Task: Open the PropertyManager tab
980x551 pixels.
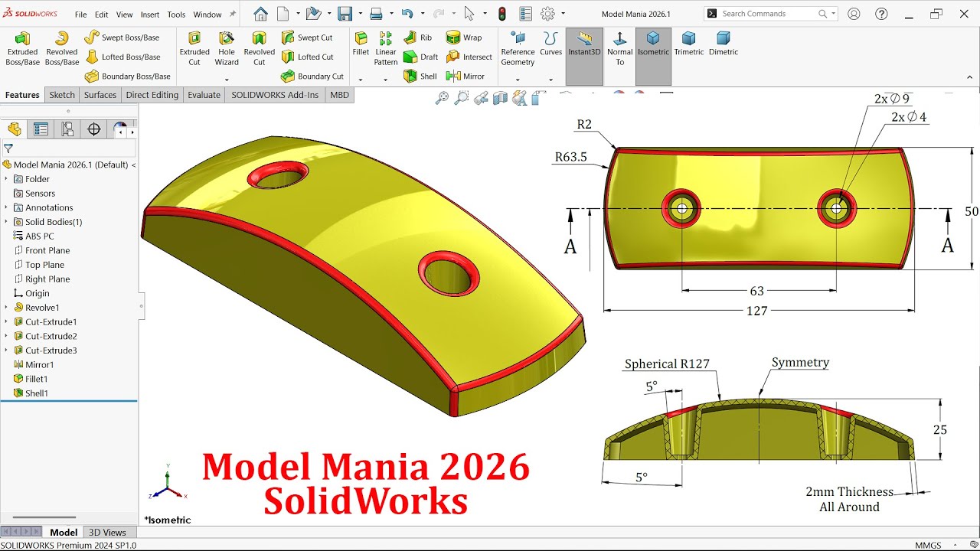Action: (41, 129)
